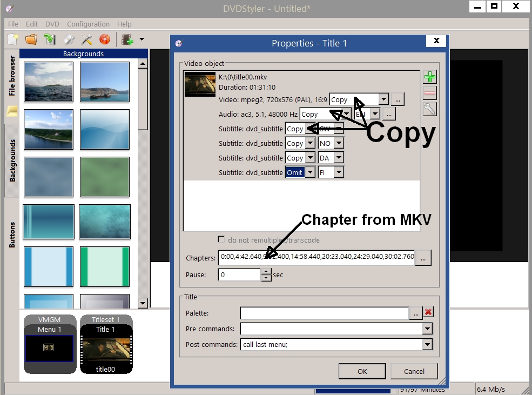Click the title00.mkv video thumbnail in dialog
The width and height of the screenshot is (532, 395).
200,84
